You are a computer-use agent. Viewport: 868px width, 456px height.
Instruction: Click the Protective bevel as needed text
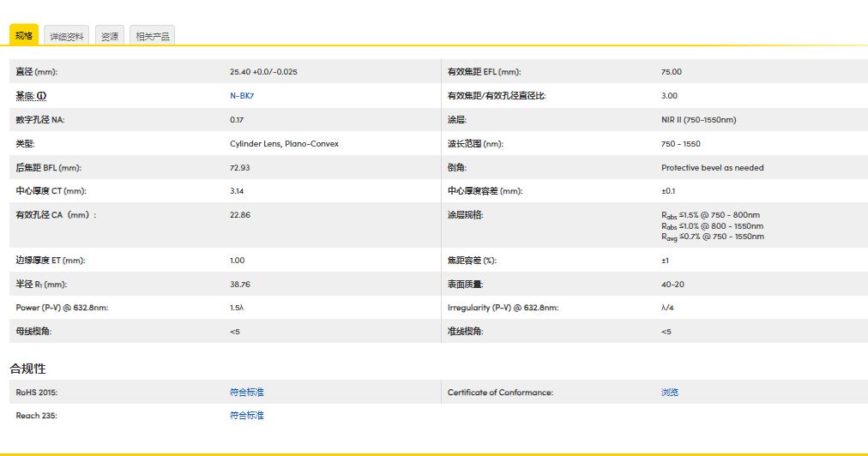pos(713,168)
